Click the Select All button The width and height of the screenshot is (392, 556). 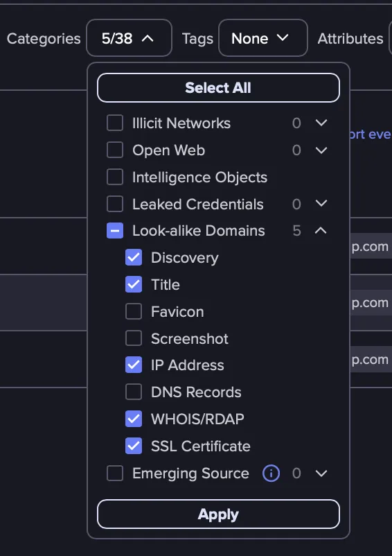tap(218, 87)
